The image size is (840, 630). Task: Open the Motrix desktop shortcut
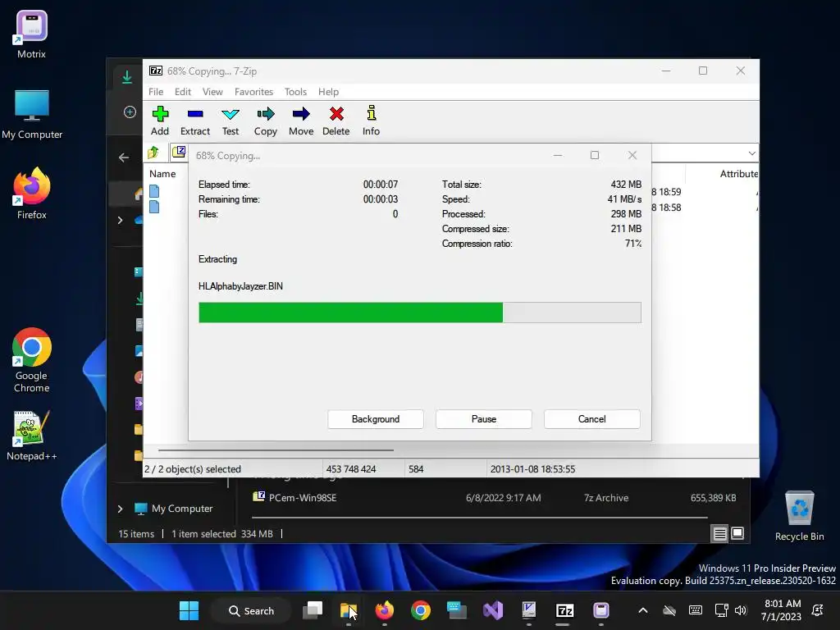(x=32, y=34)
